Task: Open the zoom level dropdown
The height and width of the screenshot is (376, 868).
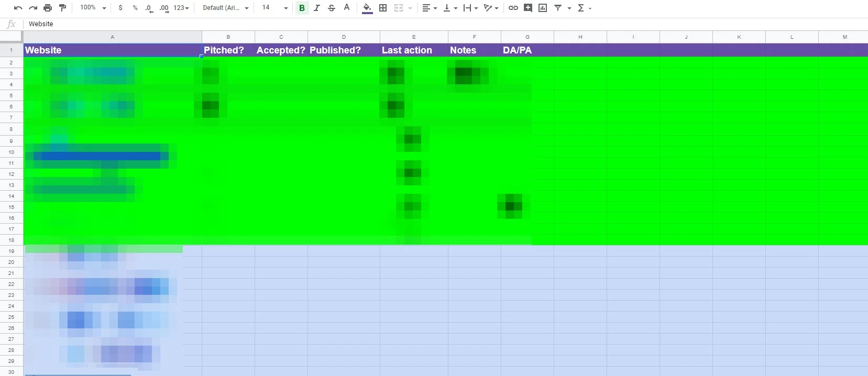Action: click(x=93, y=8)
